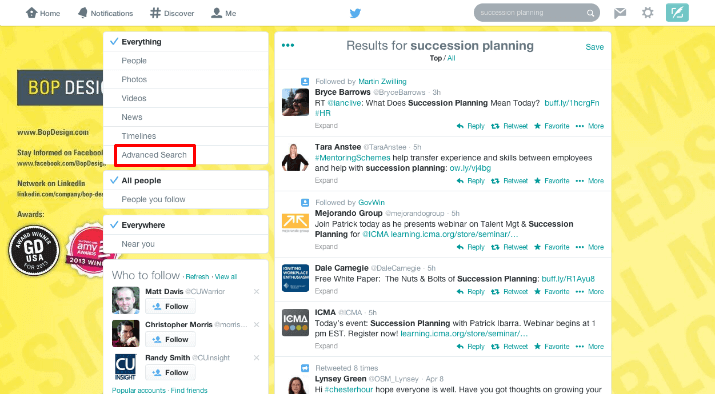This screenshot has height=394, width=715.
Task: Dismiss Christopher Morris suggestion
Action: (x=256, y=325)
